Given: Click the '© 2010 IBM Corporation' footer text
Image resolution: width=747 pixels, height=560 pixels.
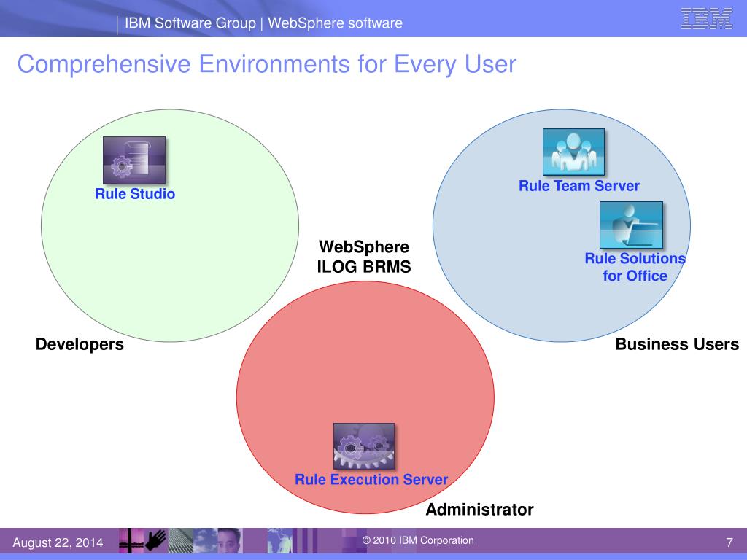Looking at the screenshot, I should (x=418, y=540).
